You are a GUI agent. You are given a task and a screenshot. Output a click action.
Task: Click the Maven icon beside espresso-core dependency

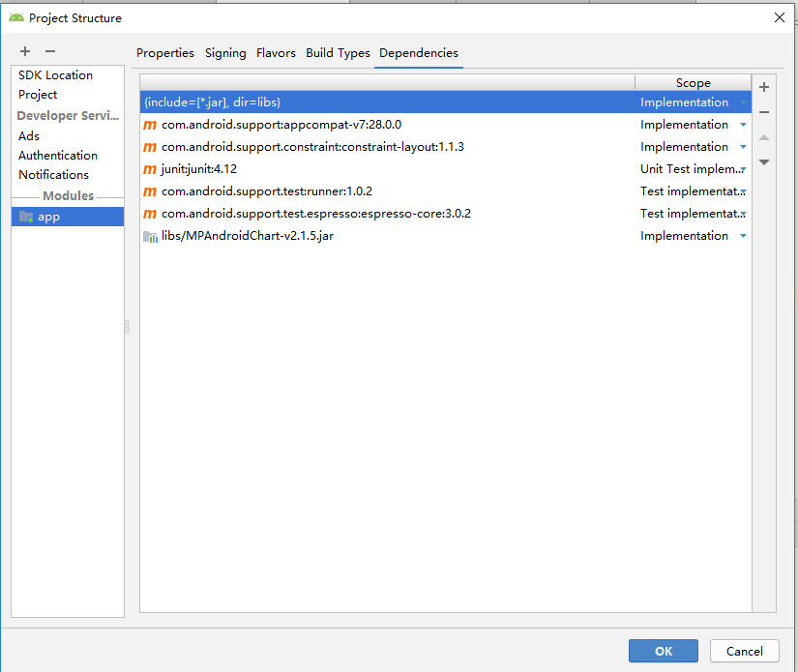tap(150, 214)
